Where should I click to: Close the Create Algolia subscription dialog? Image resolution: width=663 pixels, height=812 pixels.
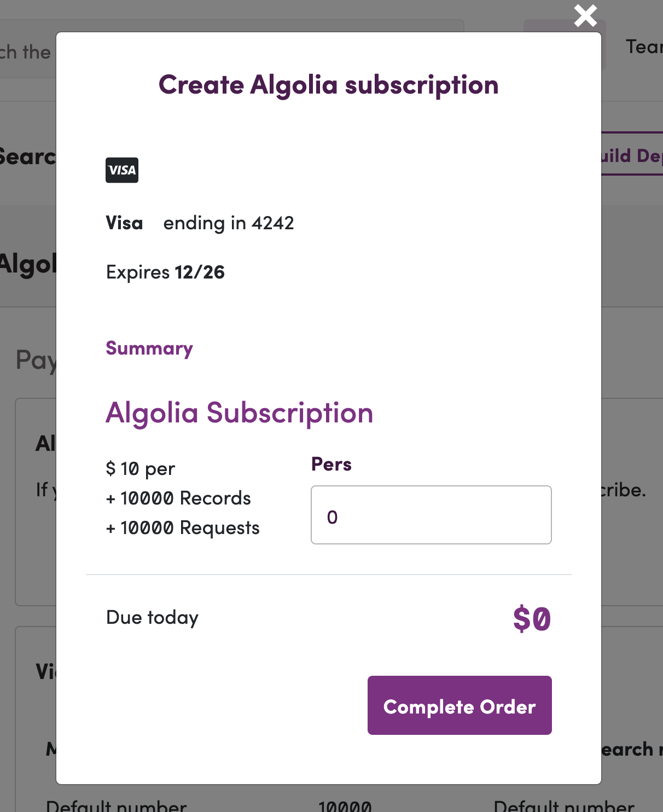(x=585, y=15)
